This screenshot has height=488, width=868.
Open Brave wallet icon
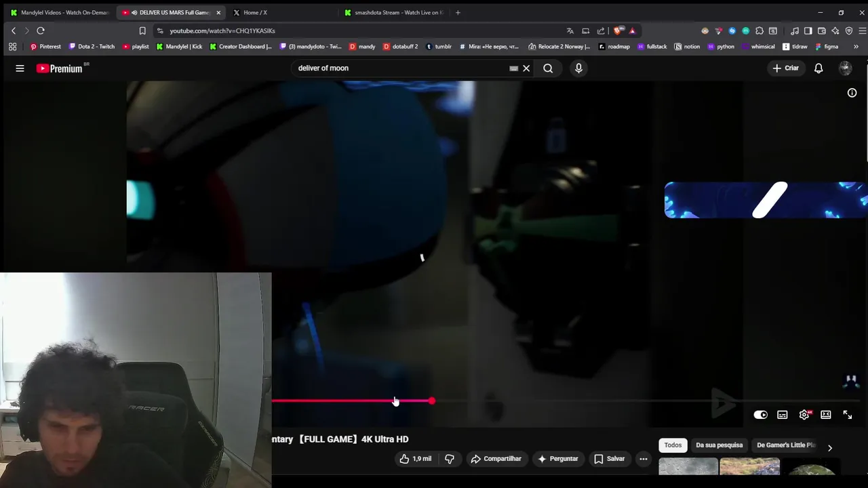pos(822,30)
